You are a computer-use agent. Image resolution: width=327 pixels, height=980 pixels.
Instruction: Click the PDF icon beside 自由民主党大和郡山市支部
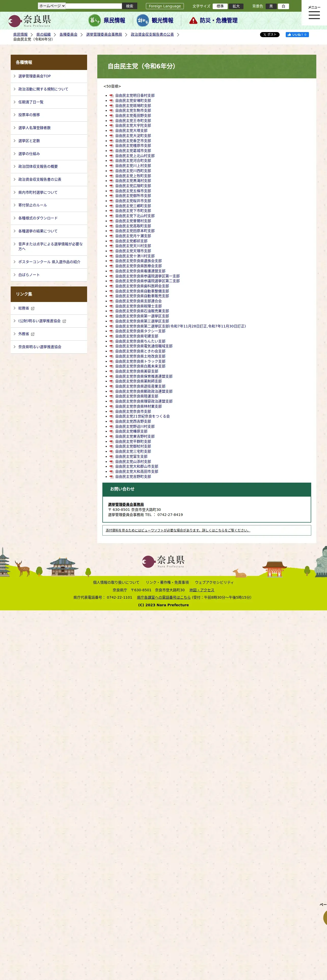coord(112,466)
